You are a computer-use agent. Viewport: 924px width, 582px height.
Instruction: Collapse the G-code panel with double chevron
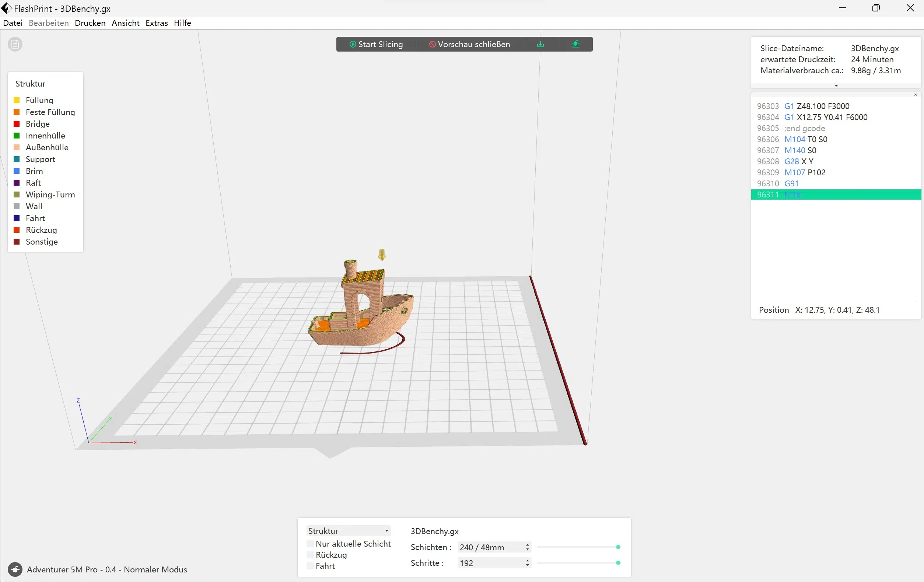pos(916,95)
